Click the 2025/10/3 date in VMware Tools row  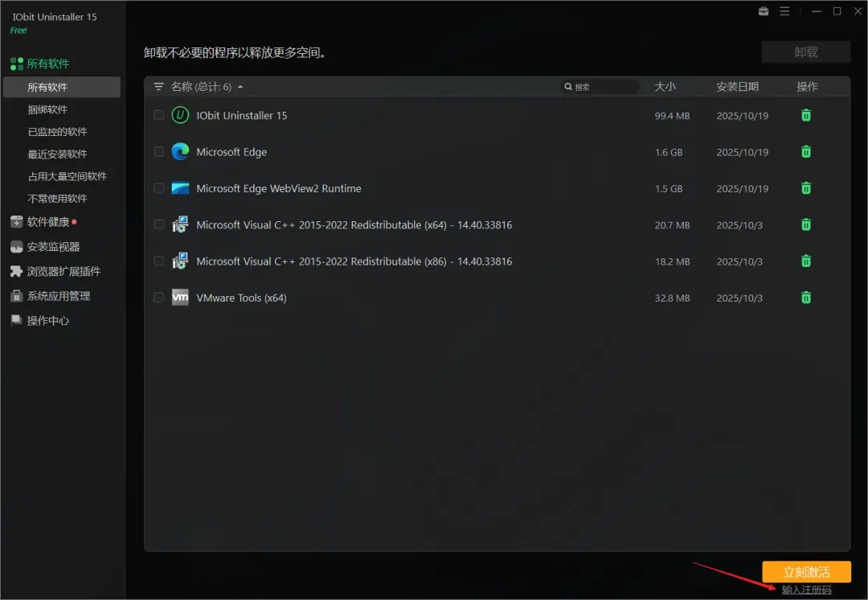click(739, 298)
